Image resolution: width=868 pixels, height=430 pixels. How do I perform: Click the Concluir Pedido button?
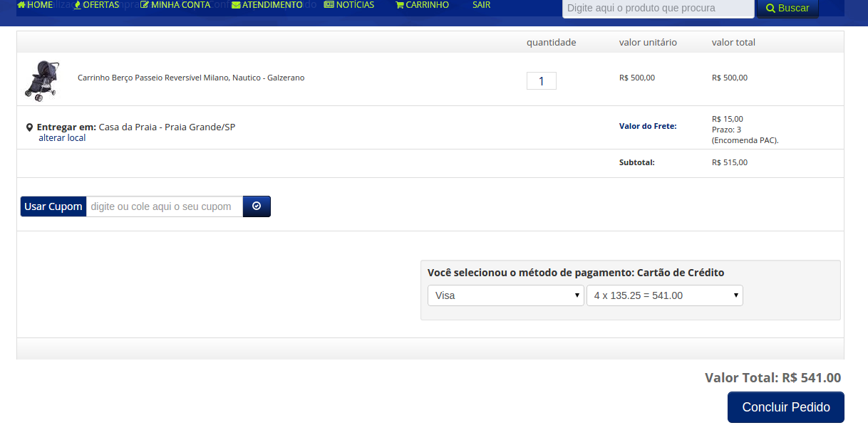click(x=786, y=407)
